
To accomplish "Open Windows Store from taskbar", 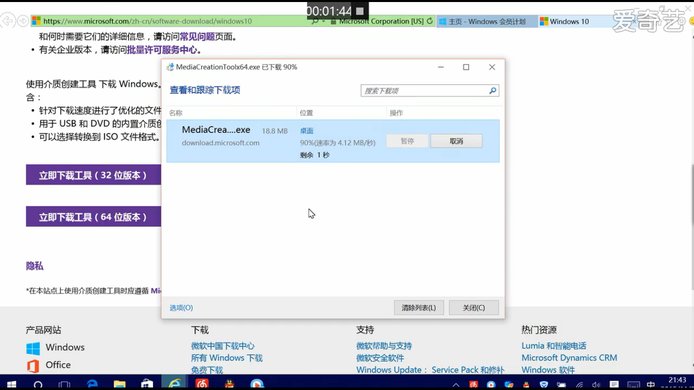I will click(x=147, y=383).
